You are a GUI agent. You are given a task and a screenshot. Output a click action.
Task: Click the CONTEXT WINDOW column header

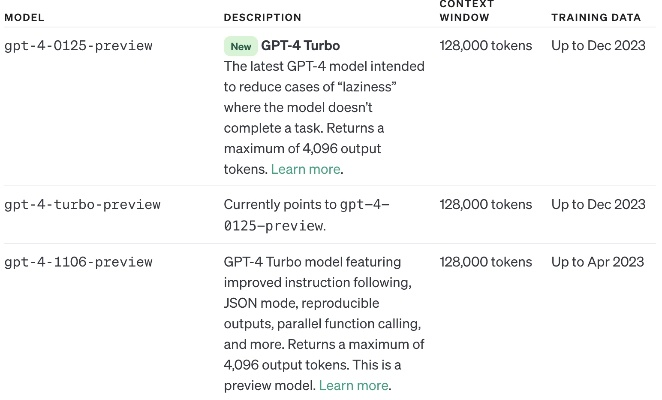coord(465,11)
